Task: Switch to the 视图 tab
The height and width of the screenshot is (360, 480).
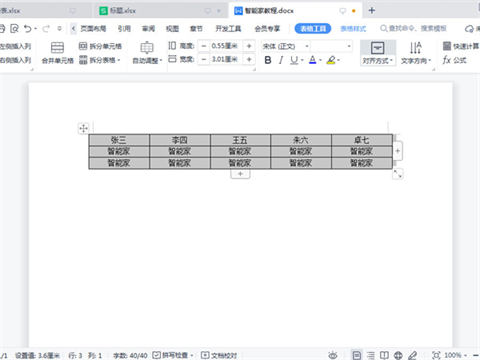Action: coord(172,29)
